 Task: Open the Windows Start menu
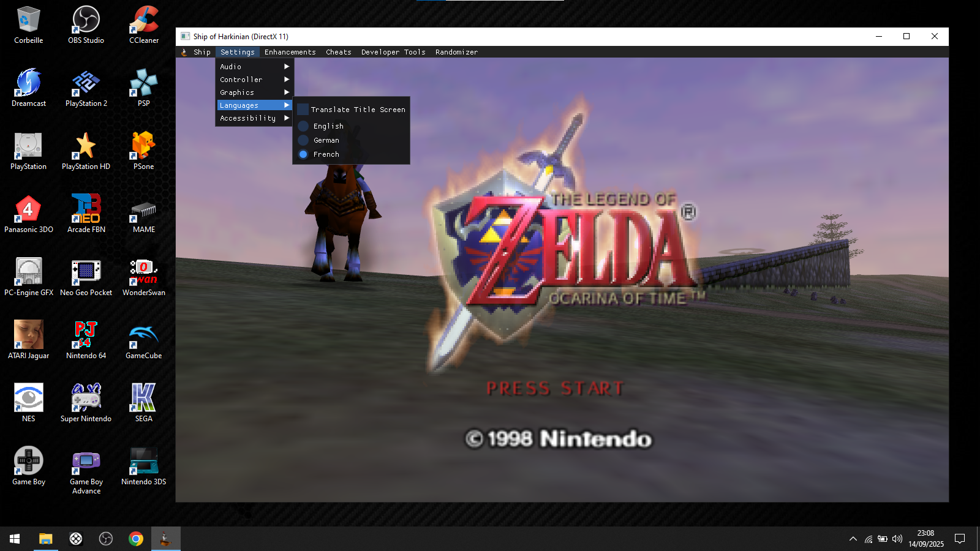click(x=15, y=539)
